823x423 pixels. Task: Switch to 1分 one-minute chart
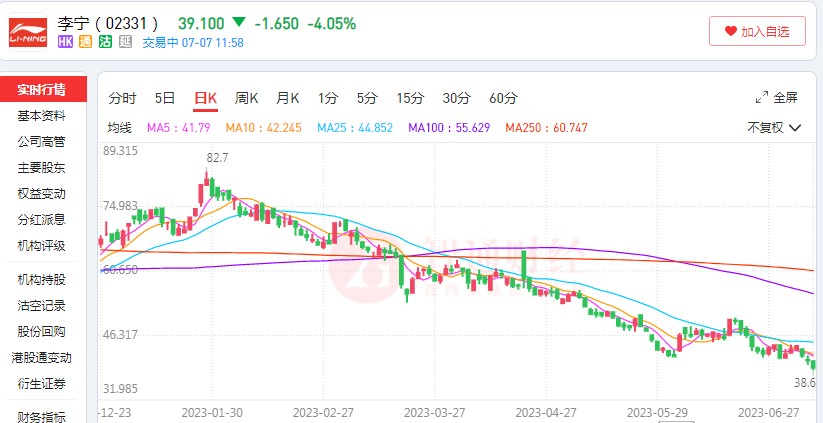[x=328, y=98]
